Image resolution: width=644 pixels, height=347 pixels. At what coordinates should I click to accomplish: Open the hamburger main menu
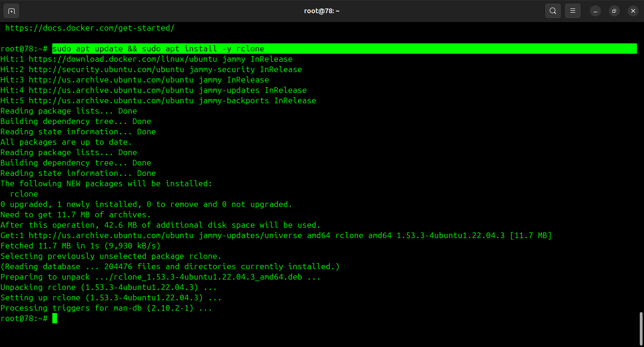point(572,11)
